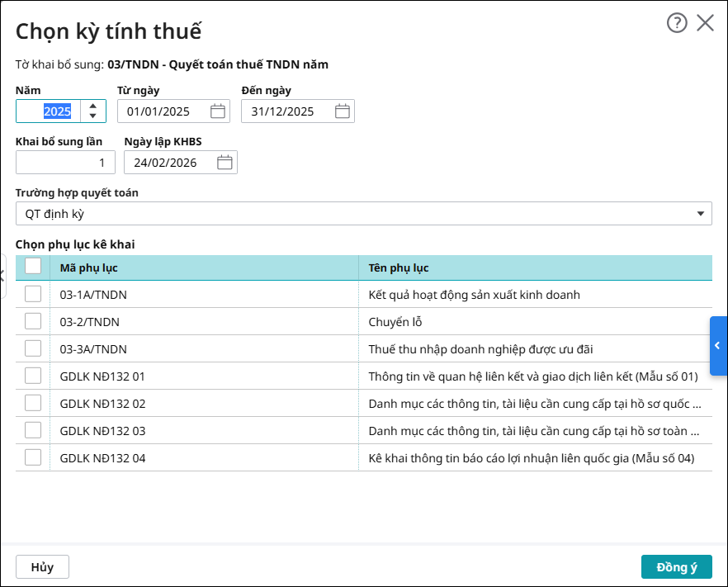Tick the checkbox for 03-1A/TNDN

click(x=33, y=294)
